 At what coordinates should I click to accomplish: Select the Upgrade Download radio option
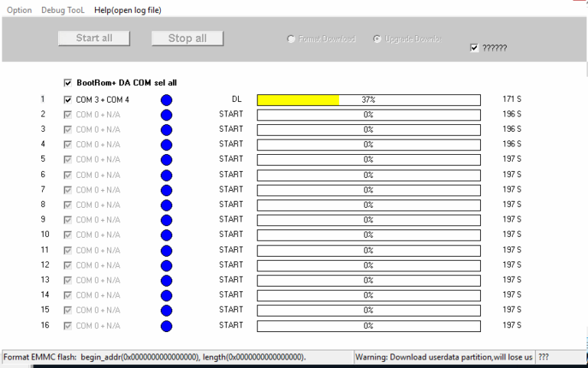click(x=377, y=39)
